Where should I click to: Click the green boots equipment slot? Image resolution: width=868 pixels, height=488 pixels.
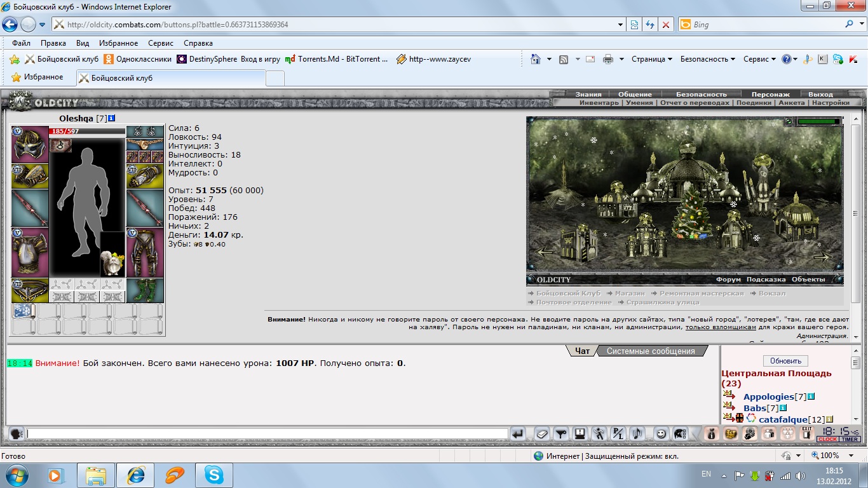pos(145,290)
